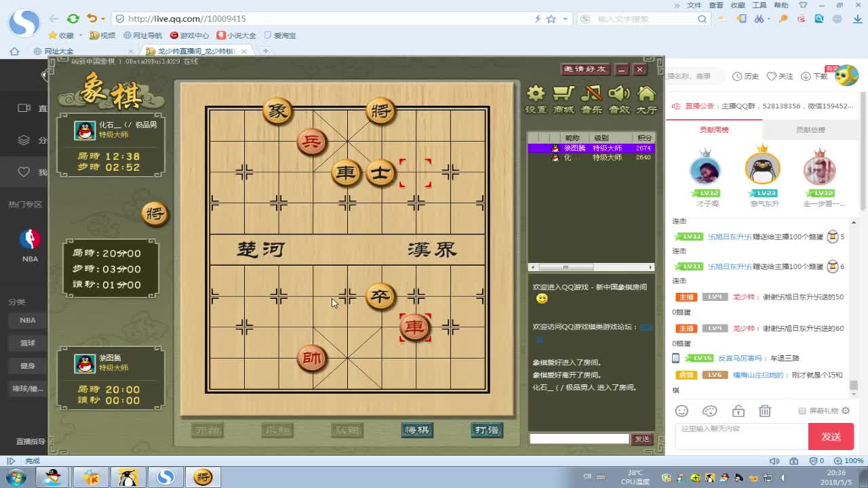The height and width of the screenshot is (488, 868).
Task: Go to the 大厅 lobby home icon
Action: point(647,99)
